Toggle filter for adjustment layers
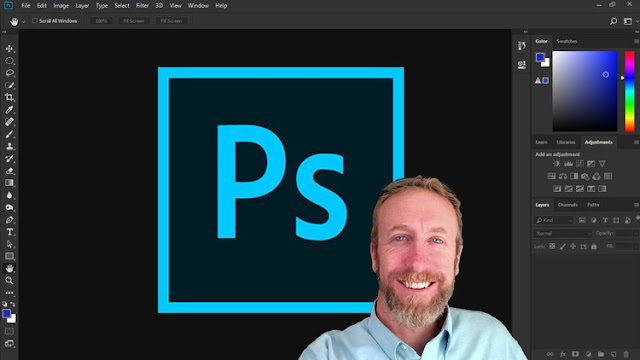This screenshot has height=360, width=640. click(593, 220)
